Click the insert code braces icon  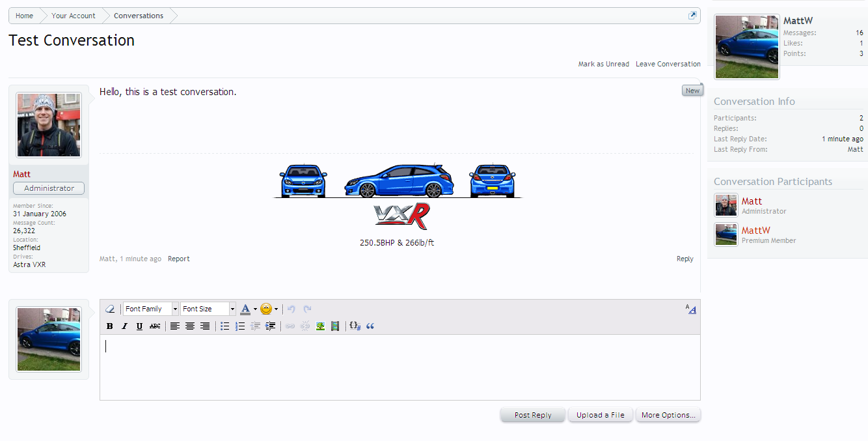tap(355, 326)
